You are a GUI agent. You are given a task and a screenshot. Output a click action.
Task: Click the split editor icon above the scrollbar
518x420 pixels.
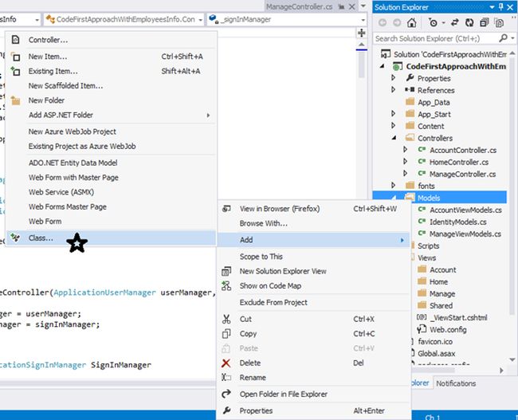pyautogui.click(x=362, y=33)
